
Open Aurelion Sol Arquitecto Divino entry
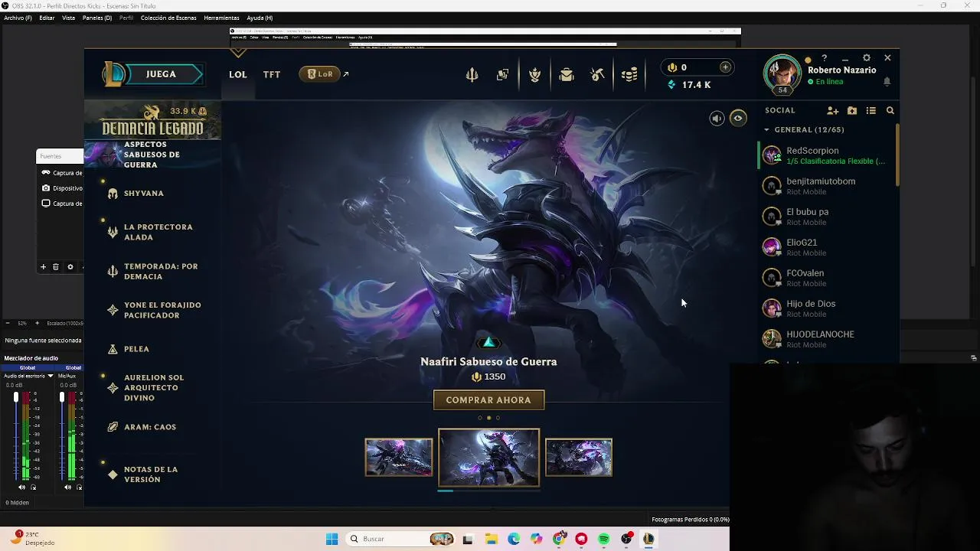click(154, 388)
